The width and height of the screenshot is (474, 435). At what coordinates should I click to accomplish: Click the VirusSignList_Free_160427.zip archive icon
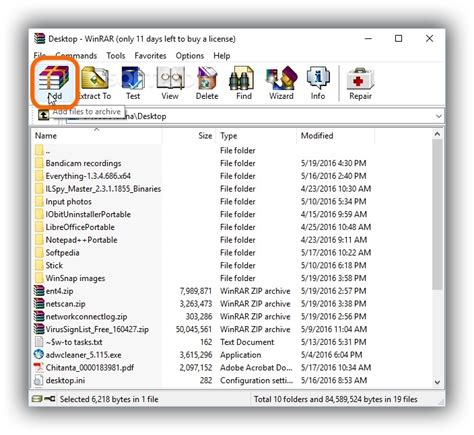pyautogui.click(x=39, y=329)
